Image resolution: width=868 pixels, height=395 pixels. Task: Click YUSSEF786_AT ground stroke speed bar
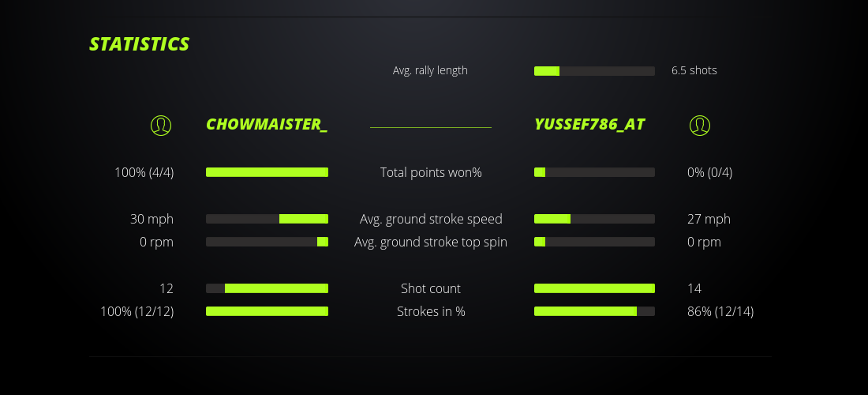[x=594, y=219]
